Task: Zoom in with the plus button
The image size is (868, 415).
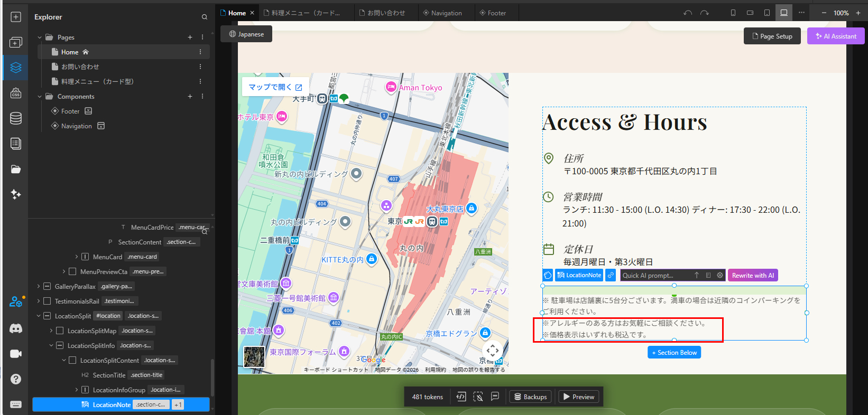Action: pos(858,13)
